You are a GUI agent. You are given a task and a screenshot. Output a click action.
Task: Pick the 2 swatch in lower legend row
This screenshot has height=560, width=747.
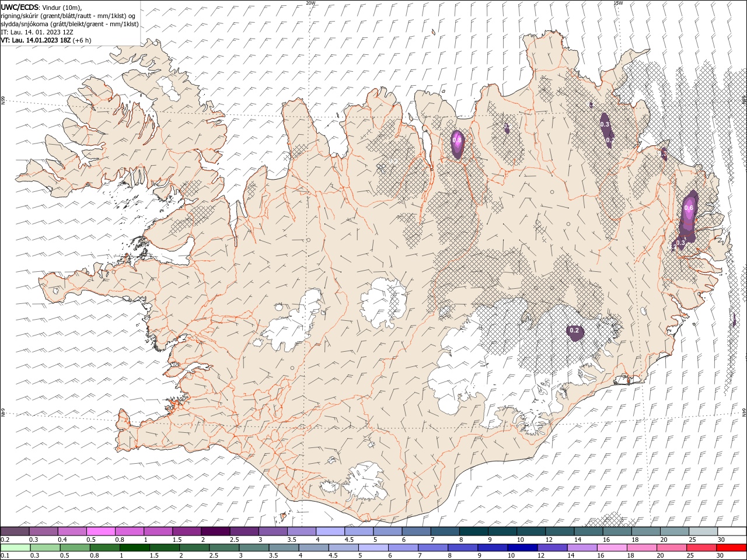(x=194, y=548)
